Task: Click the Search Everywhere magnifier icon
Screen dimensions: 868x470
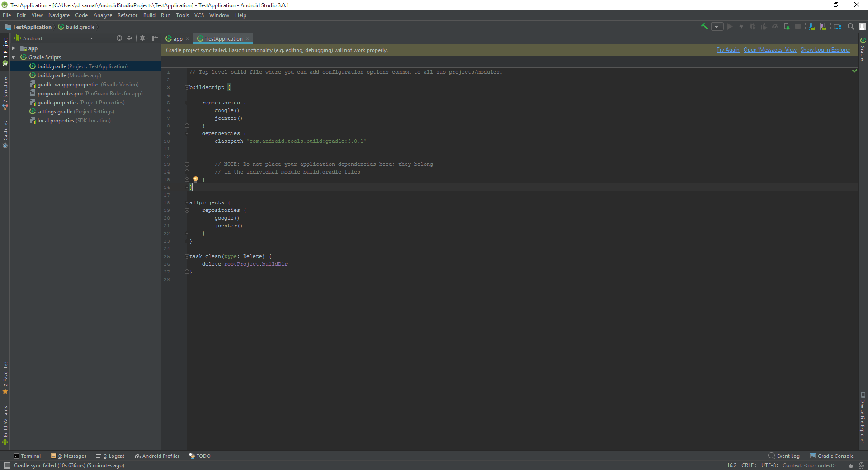Action: tap(851, 27)
